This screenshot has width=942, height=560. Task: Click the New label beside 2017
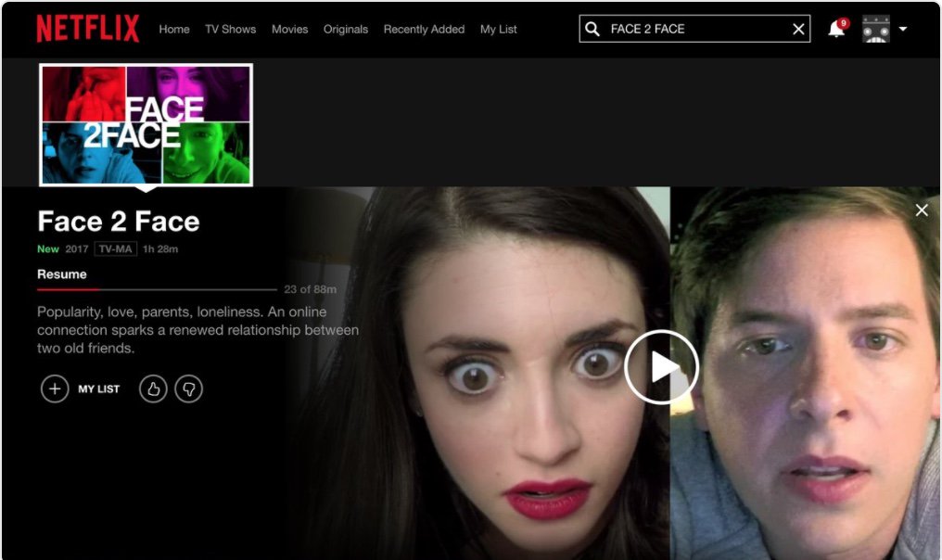(48, 248)
